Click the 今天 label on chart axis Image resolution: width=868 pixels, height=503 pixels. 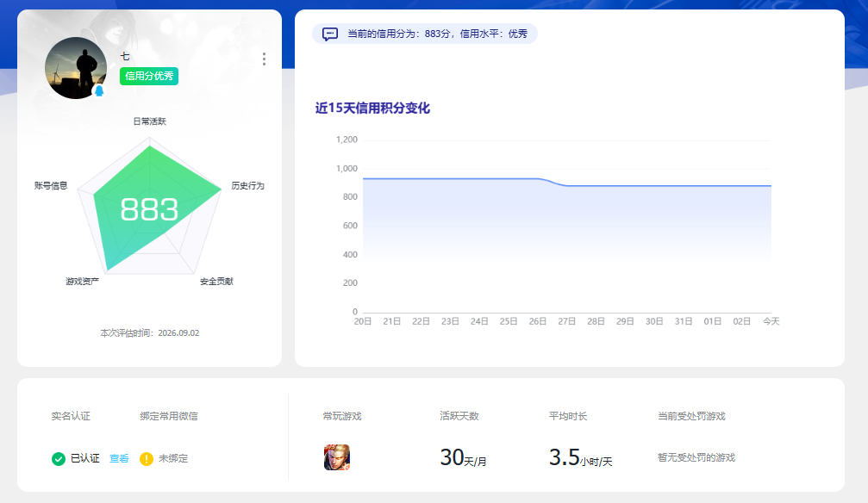[x=771, y=321]
